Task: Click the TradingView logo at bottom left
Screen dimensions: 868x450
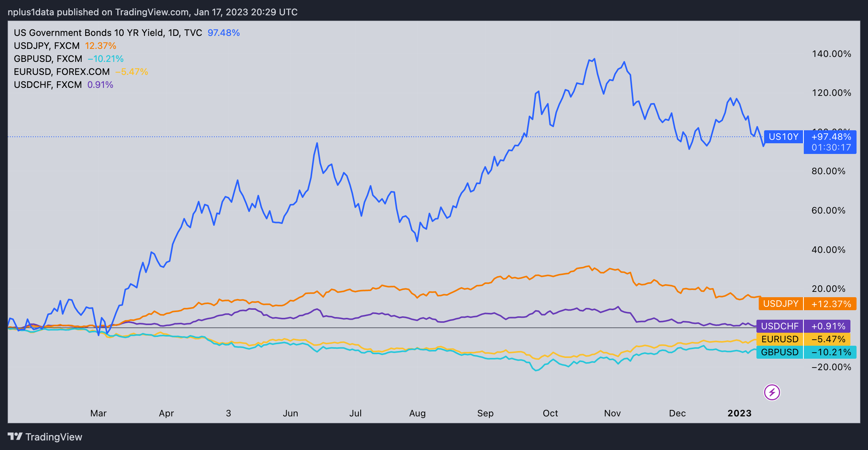Action: [x=45, y=437]
